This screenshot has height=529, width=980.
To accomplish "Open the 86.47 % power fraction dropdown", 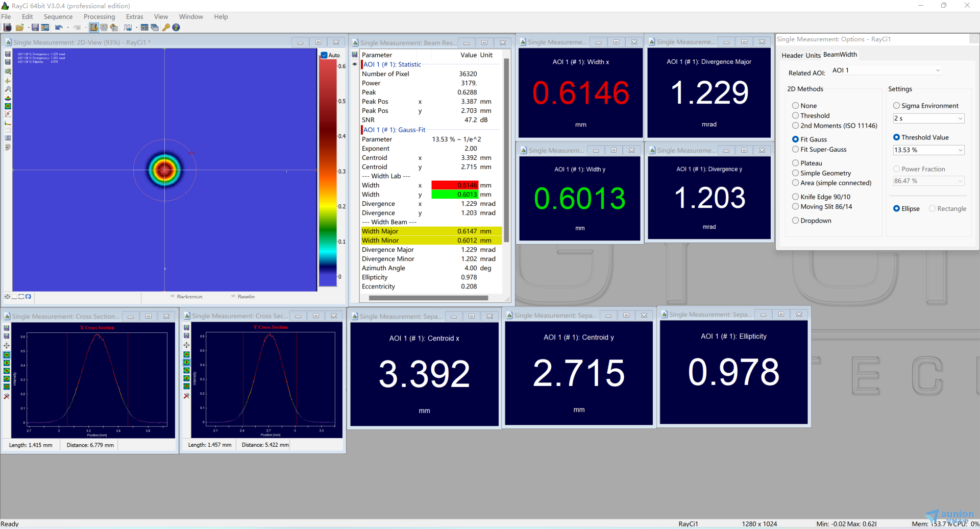I will pyautogui.click(x=928, y=181).
